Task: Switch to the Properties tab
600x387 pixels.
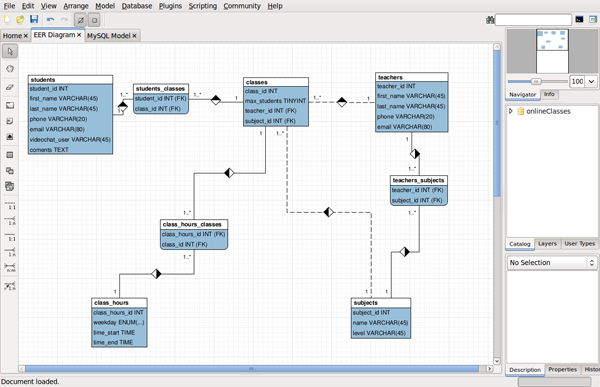Action: coord(562,369)
